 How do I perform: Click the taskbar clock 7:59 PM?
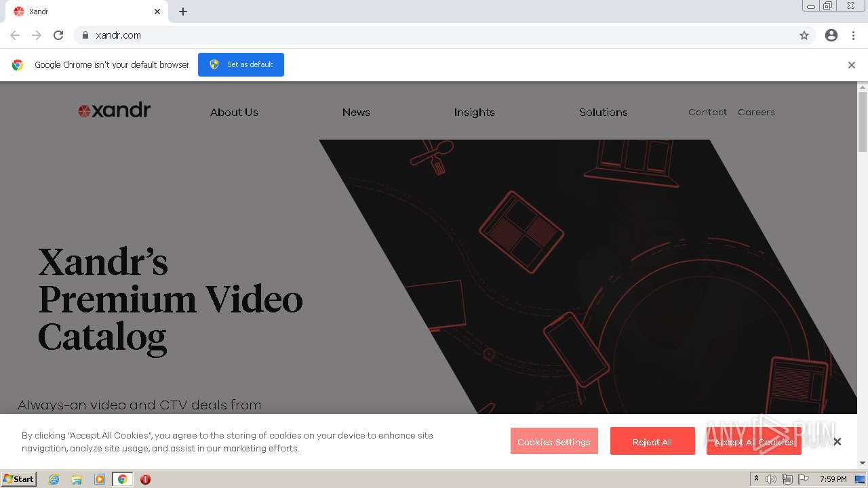(x=833, y=479)
